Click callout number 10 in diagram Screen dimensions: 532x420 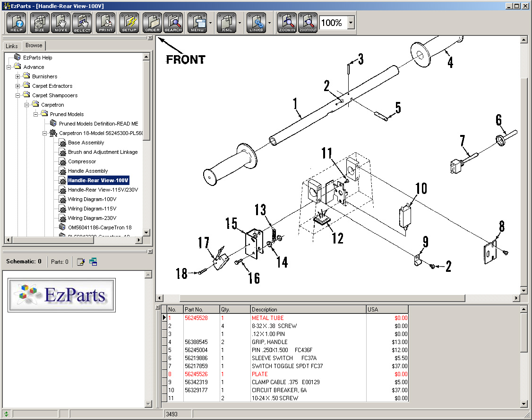(421, 188)
